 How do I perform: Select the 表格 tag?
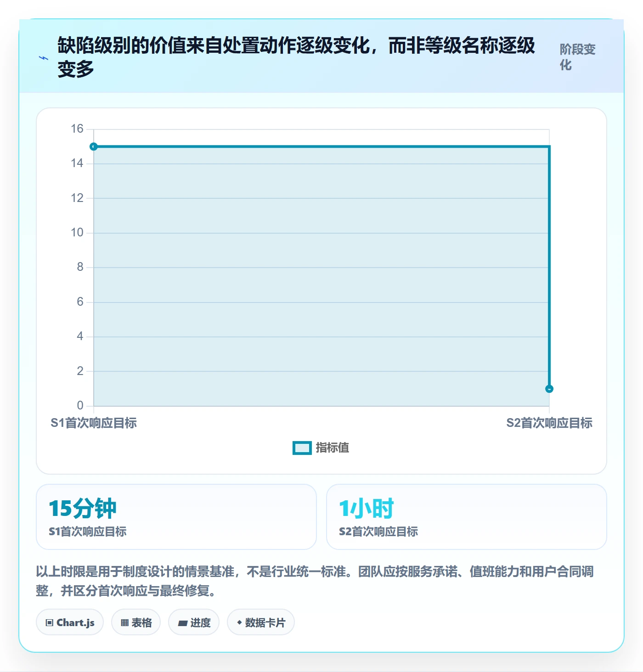(x=136, y=622)
